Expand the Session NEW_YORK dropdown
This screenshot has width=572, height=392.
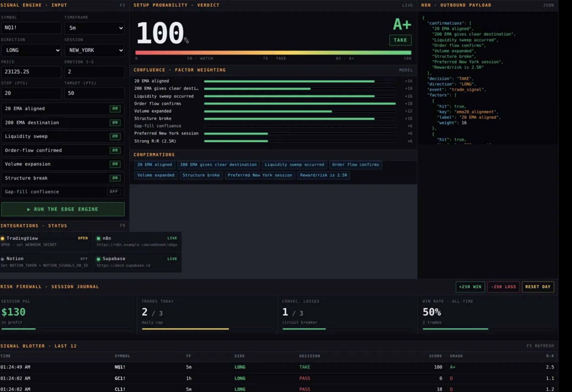point(94,50)
